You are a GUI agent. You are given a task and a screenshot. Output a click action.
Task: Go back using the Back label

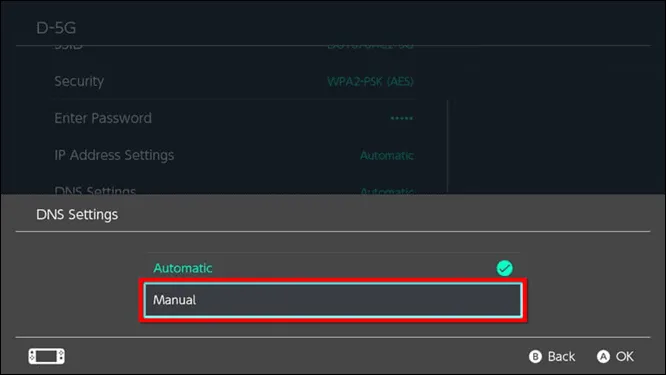[x=561, y=356]
